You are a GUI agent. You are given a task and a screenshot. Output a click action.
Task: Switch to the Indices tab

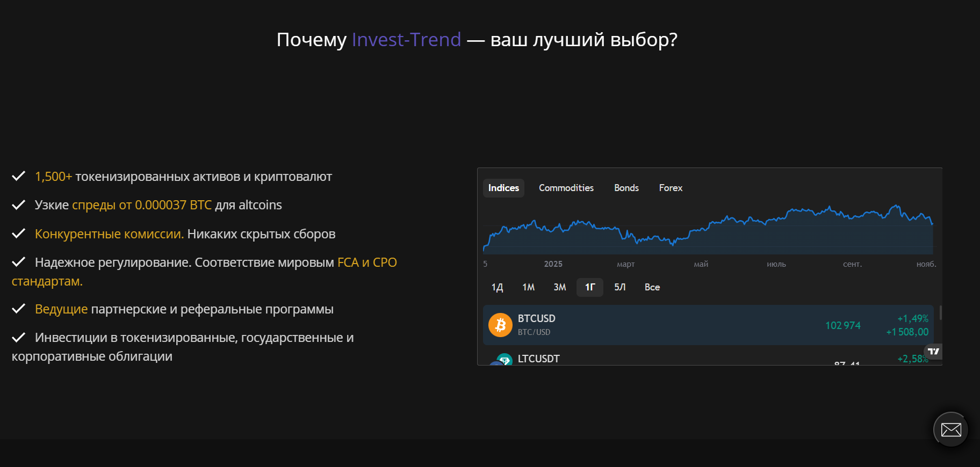coord(503,188)
